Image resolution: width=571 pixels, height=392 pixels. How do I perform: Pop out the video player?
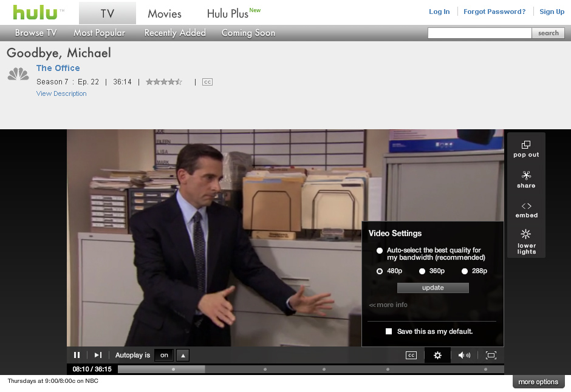coord(526,149)
